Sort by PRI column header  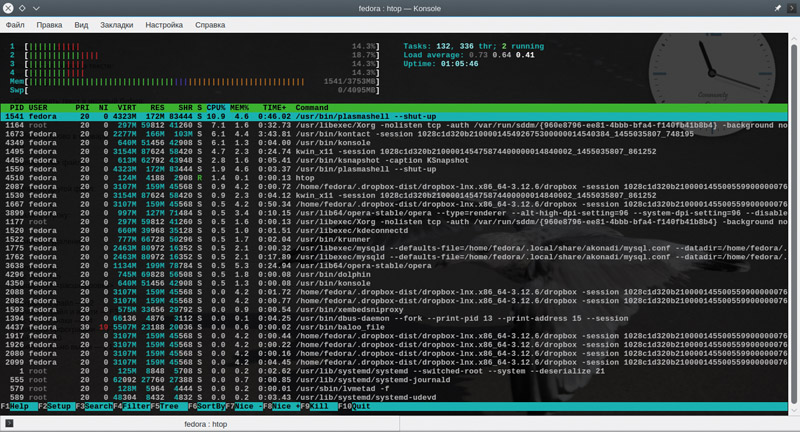pyautogui.click(x=82, y=108)
